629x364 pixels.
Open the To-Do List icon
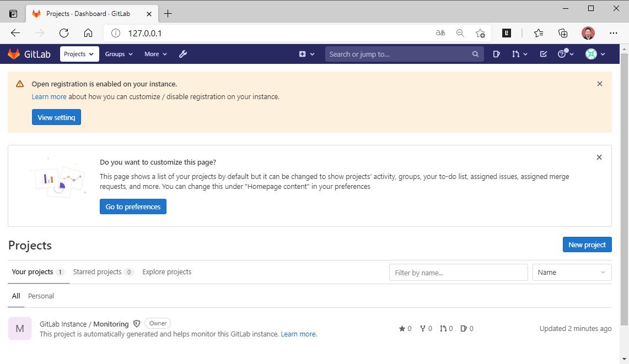(x=543, y=53)
